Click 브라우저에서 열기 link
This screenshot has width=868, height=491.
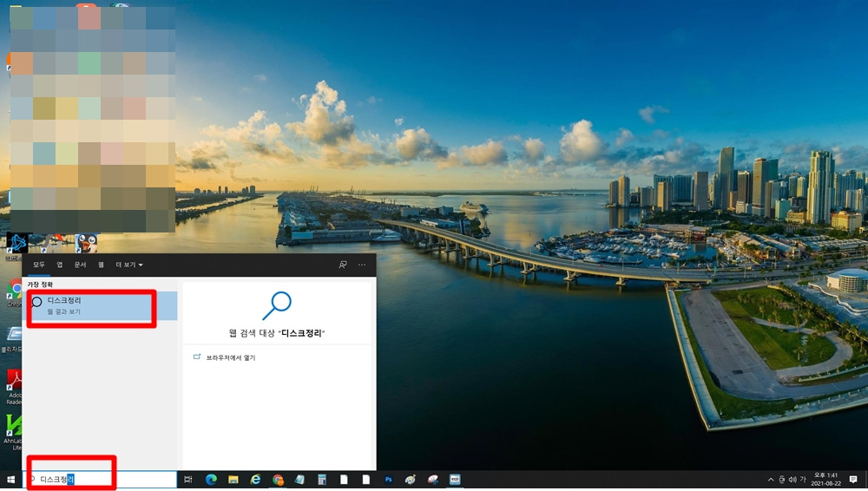pyautogui.click(x=231, y=357)
